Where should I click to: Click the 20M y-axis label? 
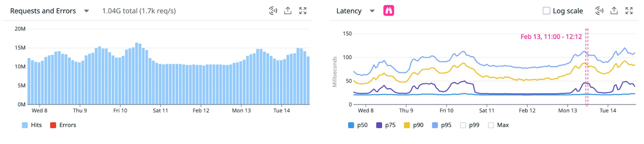[x=20, y=29]
